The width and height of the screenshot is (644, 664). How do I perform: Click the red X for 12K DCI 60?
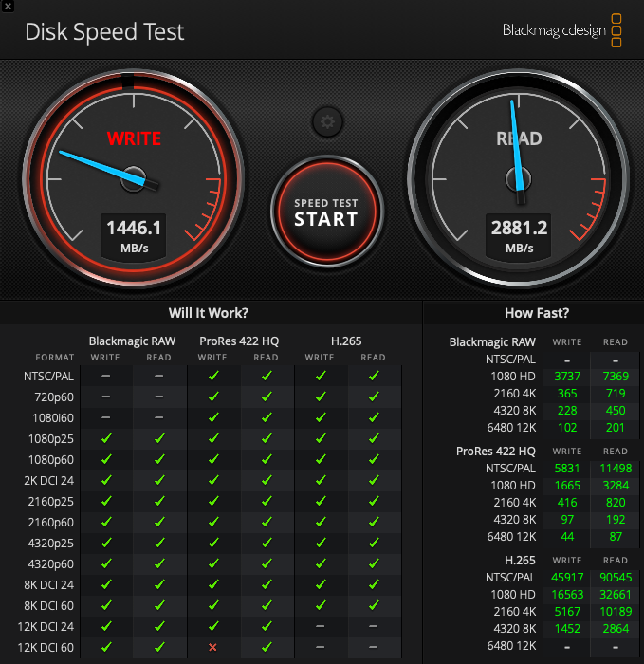[x=213, y=647]
